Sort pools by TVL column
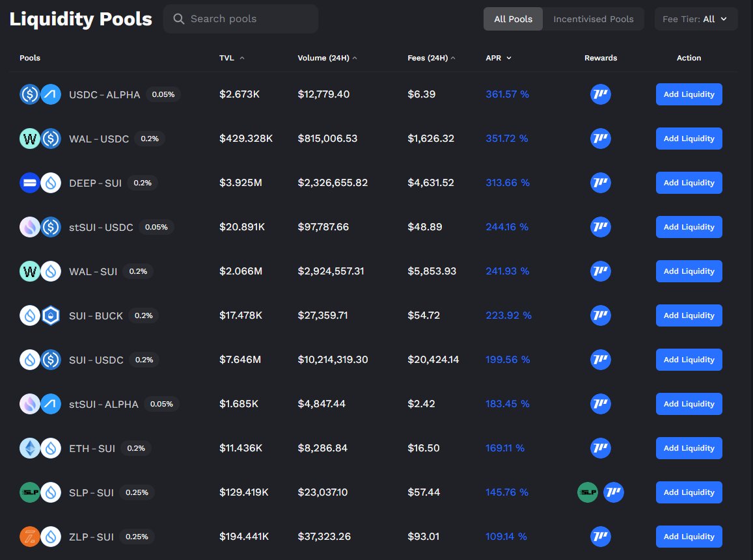Viewport: 753px width, 560px height. [232, 58]
